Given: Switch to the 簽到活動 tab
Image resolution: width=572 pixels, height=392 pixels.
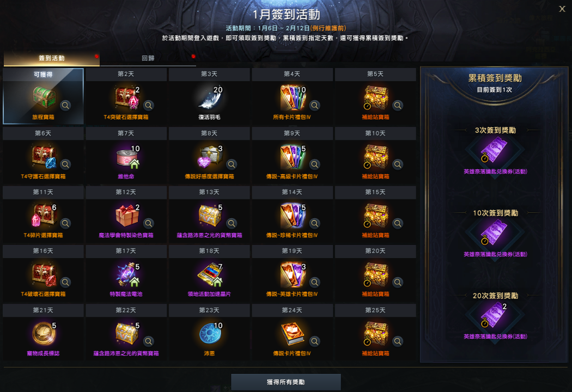Looking at the screenshot, I should tap(51, 58).
